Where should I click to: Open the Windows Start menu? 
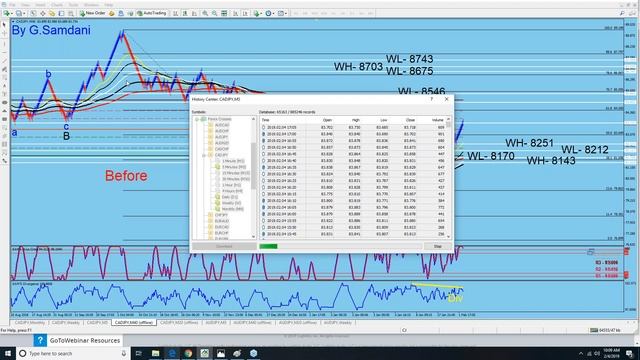pyautogui.click(x=7, y=353)
